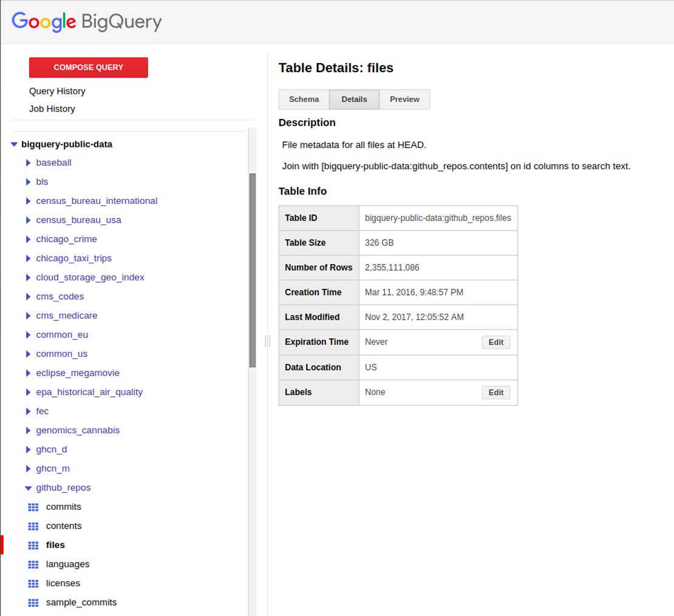Open the chicago_crime dataset link
This screenshot has height=616, width=674.
click(67, 239)
